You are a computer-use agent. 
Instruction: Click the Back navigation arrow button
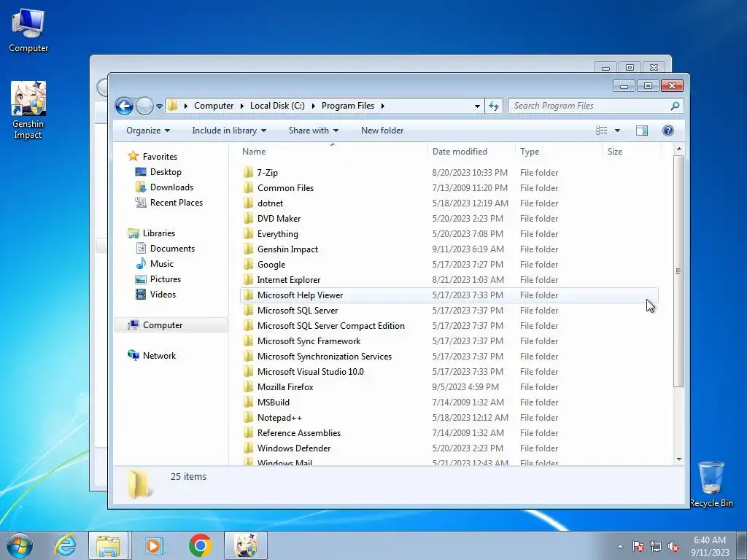(124, 106)
